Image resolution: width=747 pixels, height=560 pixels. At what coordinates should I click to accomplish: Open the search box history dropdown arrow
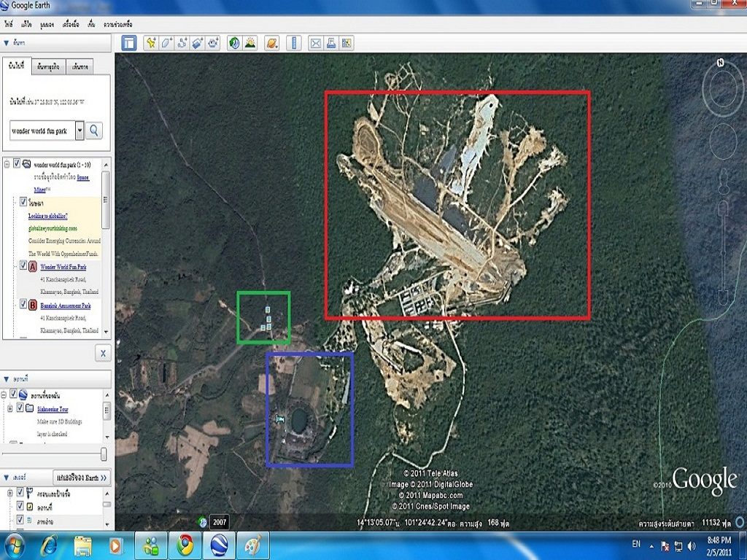pyautogui.click(x=80, y=131)
